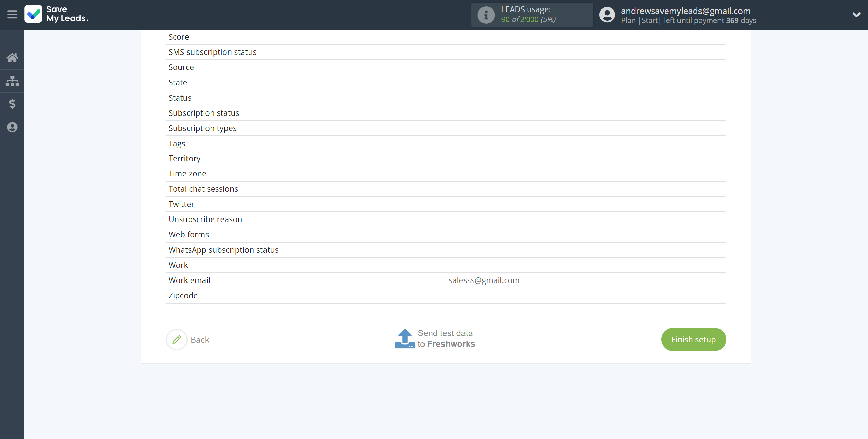Select the Territory row
The width and height of the screenshot is (868, 439).
(x=446, y=159)
